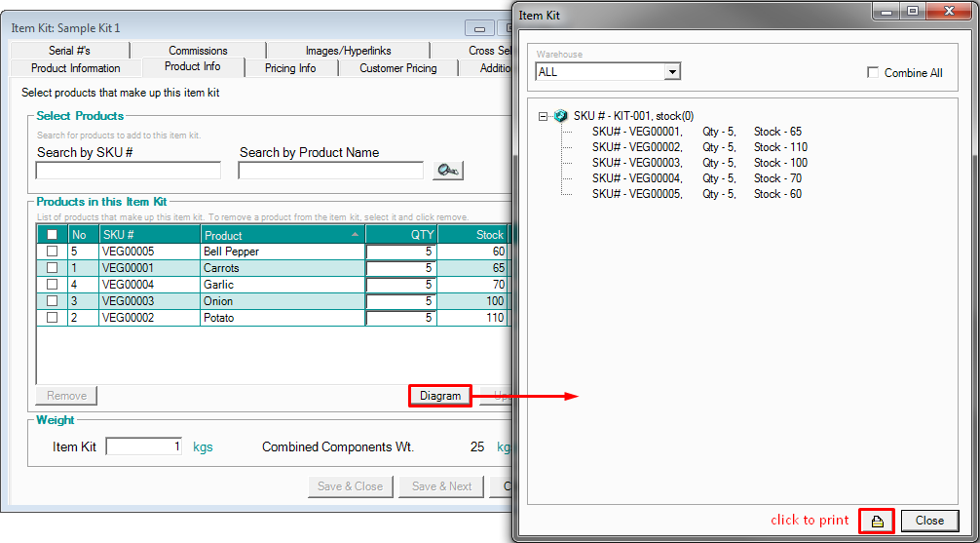Check the Bell Pepper row checkbox
This screenshot has height=543, width=980.
(53, 252)
